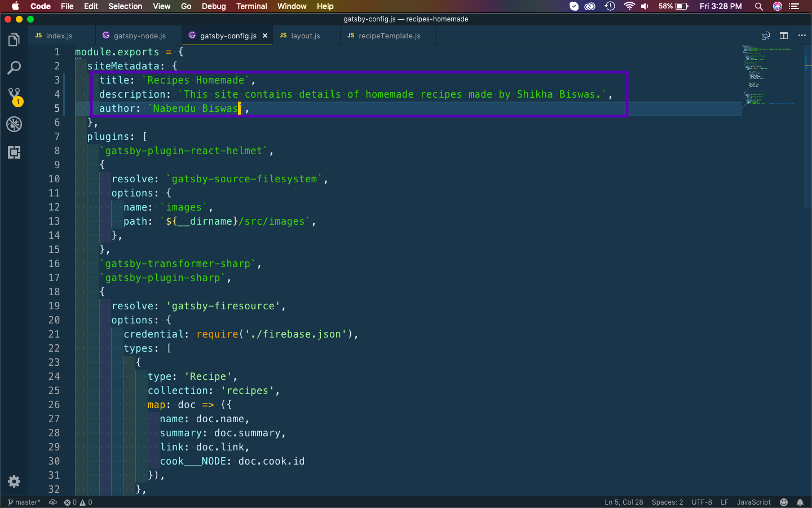
Task: Click require('./firebase.json') on line 21
Action: coord(275,334)
